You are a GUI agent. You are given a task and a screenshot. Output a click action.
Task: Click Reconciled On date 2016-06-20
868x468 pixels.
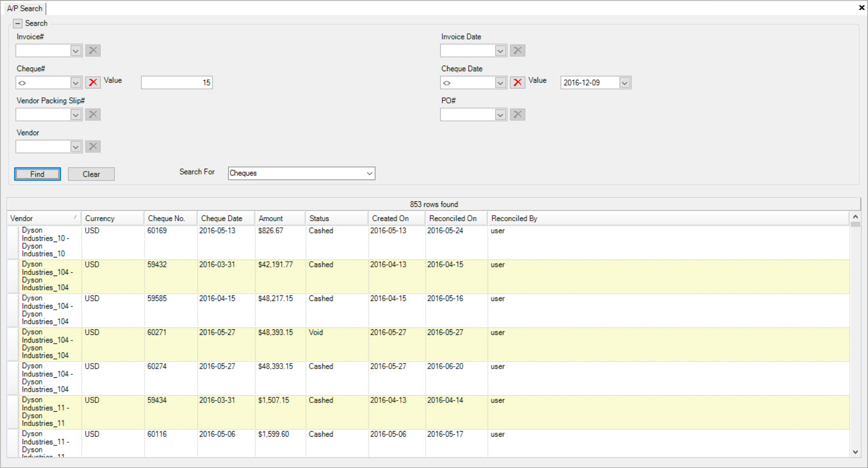click(457, 378)
